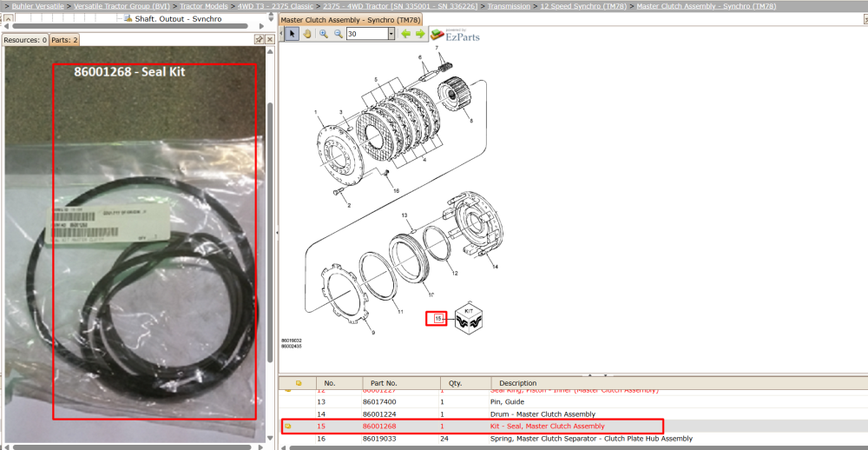Select part number 86001268 in table
Image resolution: width=868 pixels, height=450 pixels.
pos(380,427)
